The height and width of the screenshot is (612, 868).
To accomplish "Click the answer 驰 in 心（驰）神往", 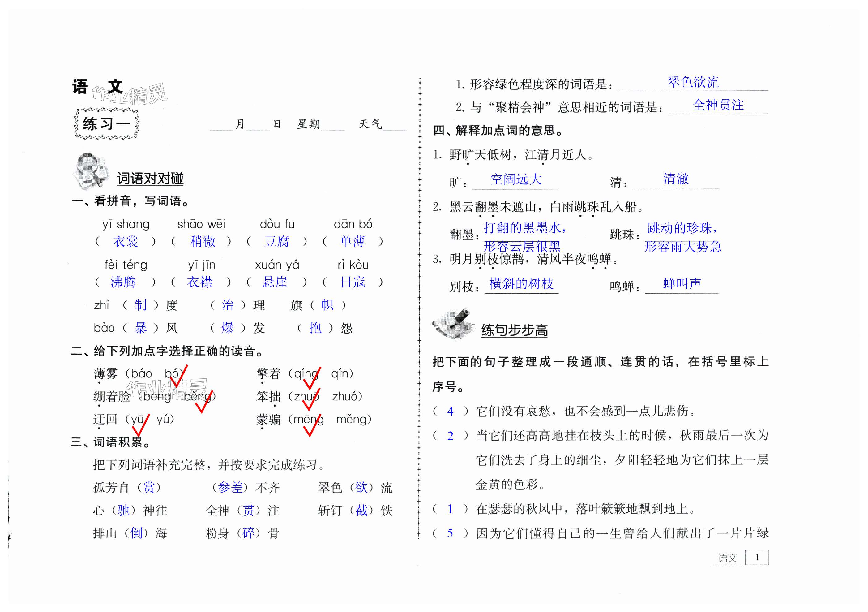I will [124, 511].
